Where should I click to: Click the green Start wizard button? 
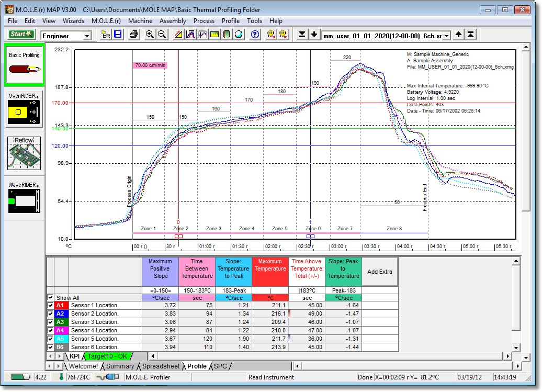tap(21, 34)
